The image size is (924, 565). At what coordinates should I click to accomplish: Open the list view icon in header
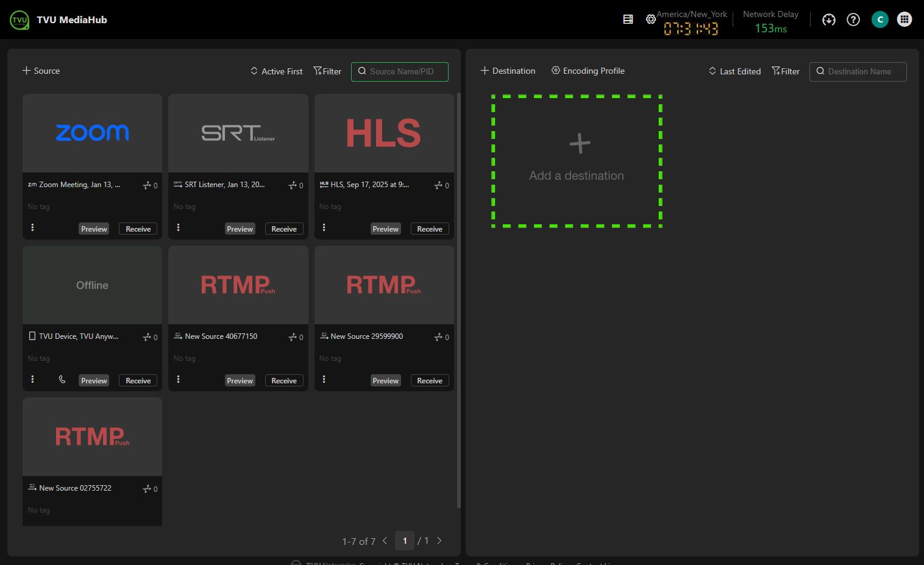click(628, 20)
